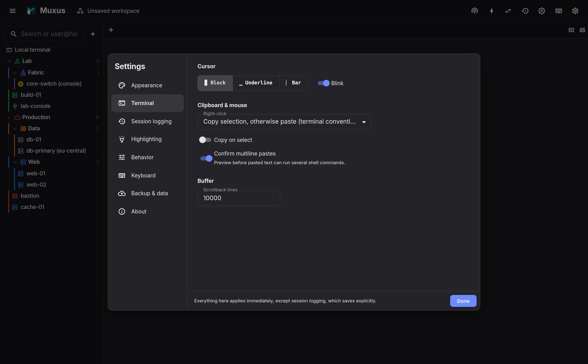Select the Bar cursor style
Screen dimensions: 588x364
[294, 83]
